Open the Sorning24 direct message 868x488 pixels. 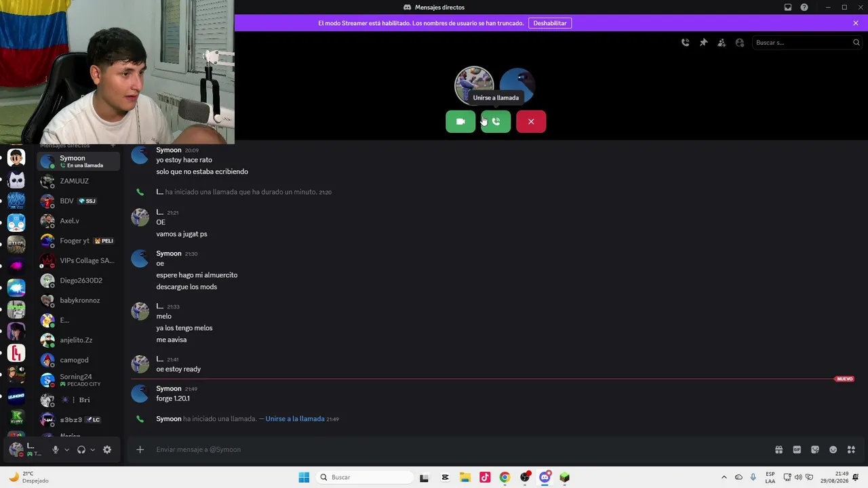[x=79, y=380]
